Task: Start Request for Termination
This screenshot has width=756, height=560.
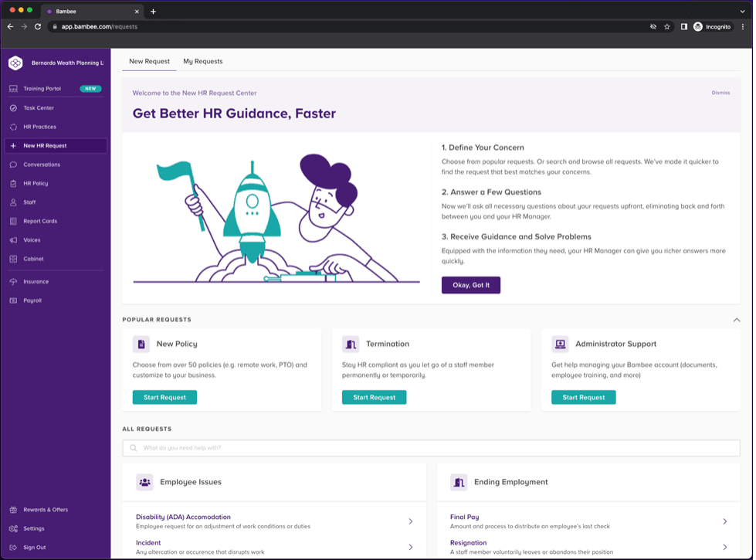Action: tap(374, 397)
